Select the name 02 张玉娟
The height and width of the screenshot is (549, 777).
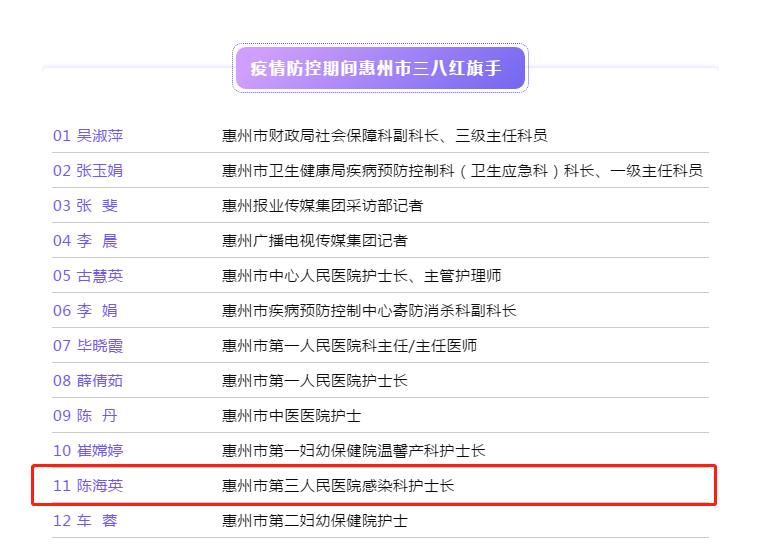[x=88, y=171]
